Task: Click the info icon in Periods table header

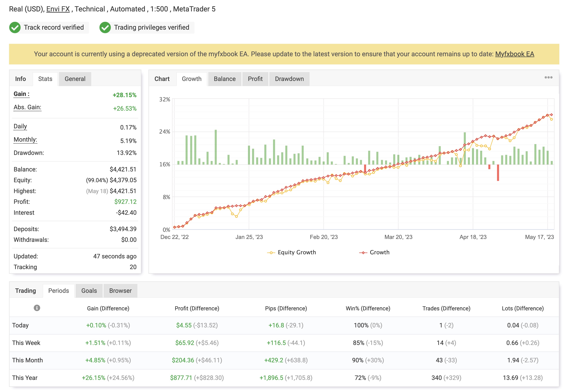Action: point(37,308)
